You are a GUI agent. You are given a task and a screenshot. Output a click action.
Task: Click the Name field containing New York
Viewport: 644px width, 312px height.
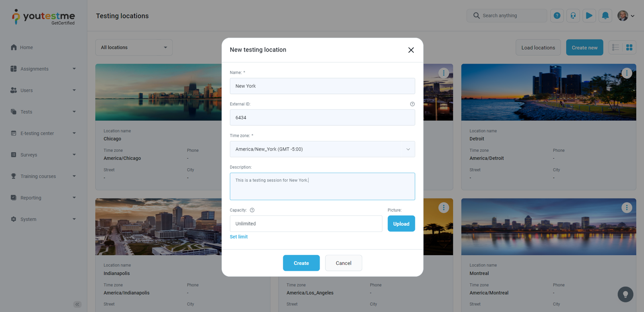322,86
